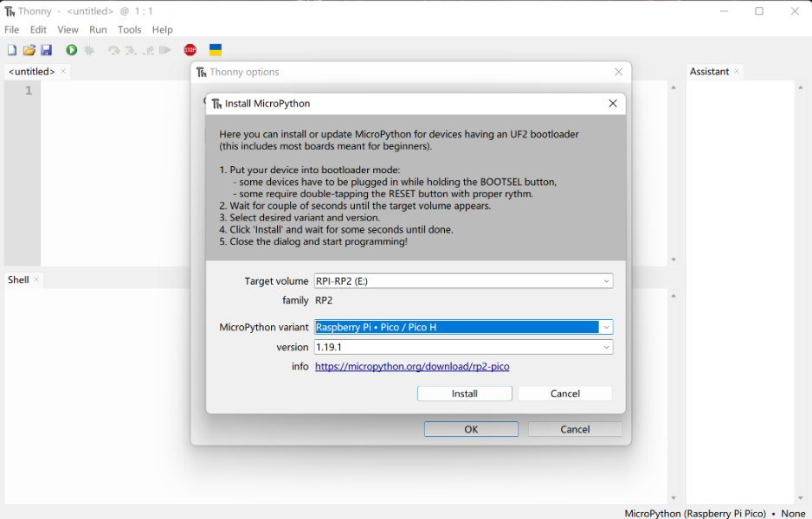
Task: Expand the MicroPython variant dropdown arrow
Action: click(606, 327)
